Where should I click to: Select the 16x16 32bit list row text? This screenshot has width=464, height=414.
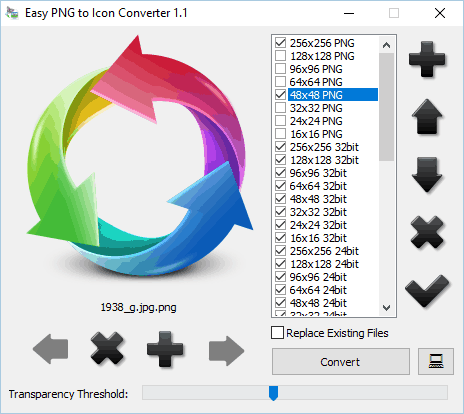coord(318,238)
